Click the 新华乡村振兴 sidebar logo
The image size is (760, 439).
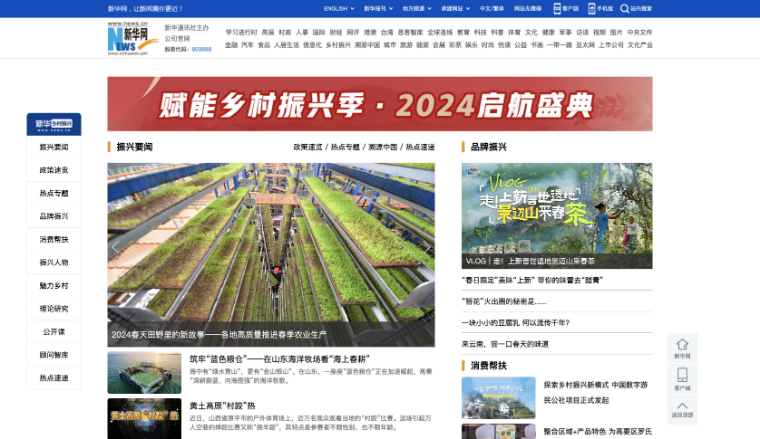[x=54, y=124]
